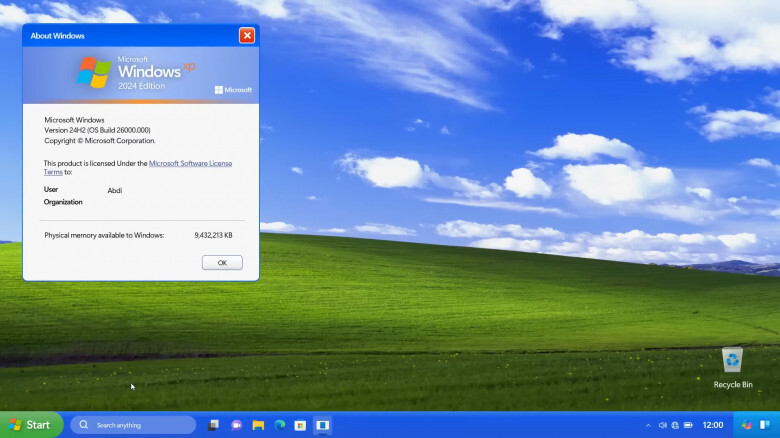Screen dimensions: 780x438
Task: Open widgets panel icon at taskbar end
Action: coord(765,425)
